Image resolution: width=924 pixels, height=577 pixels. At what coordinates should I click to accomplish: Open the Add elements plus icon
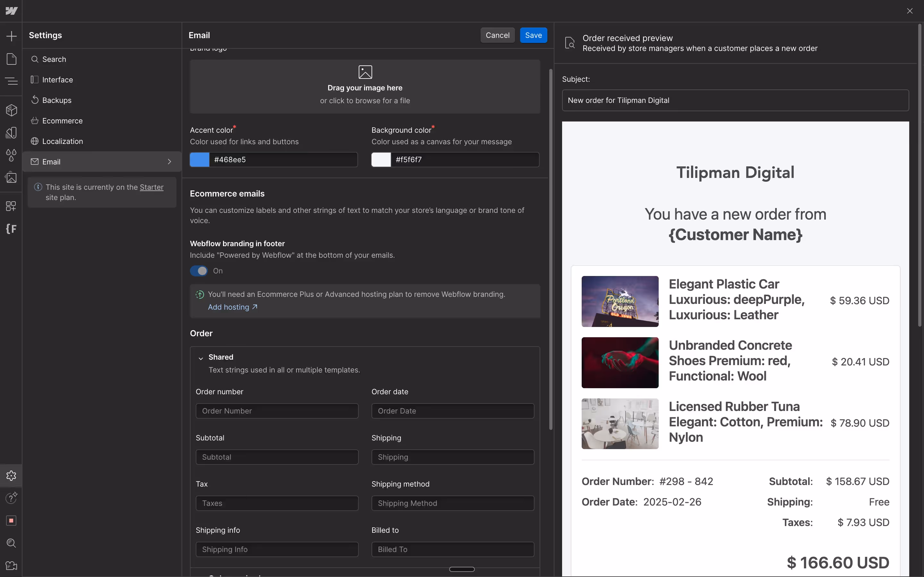[x=11, y=36]
